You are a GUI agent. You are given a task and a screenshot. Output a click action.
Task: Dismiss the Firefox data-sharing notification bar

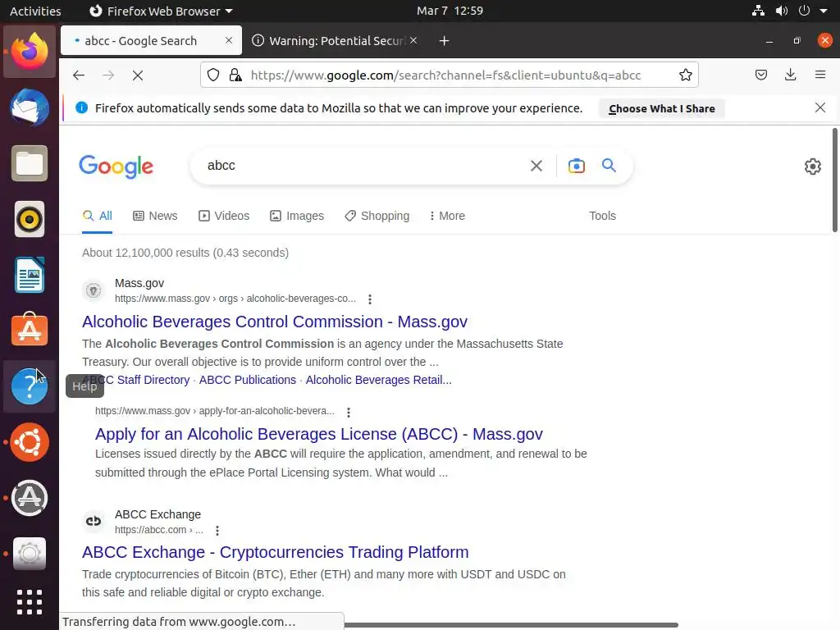tap(819, 107)
